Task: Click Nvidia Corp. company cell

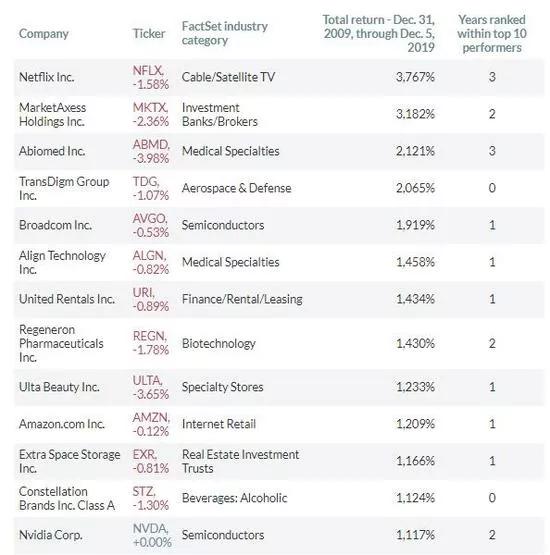Action: coord(50,535)
